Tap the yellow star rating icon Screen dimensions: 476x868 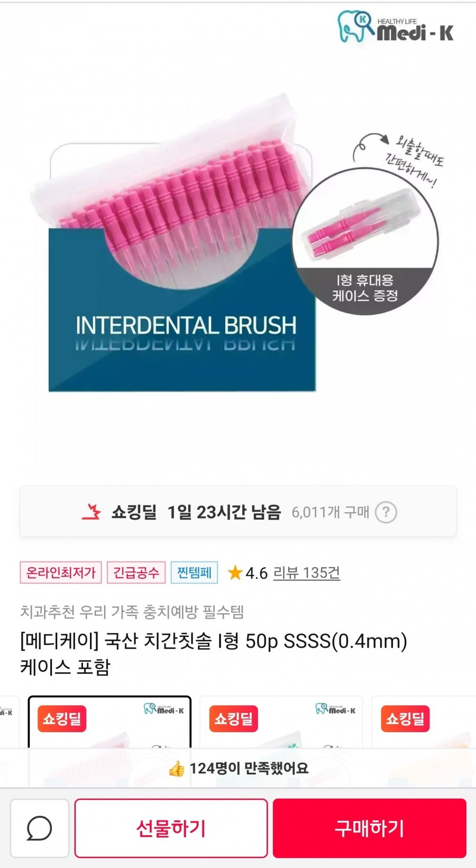point(235,572)
